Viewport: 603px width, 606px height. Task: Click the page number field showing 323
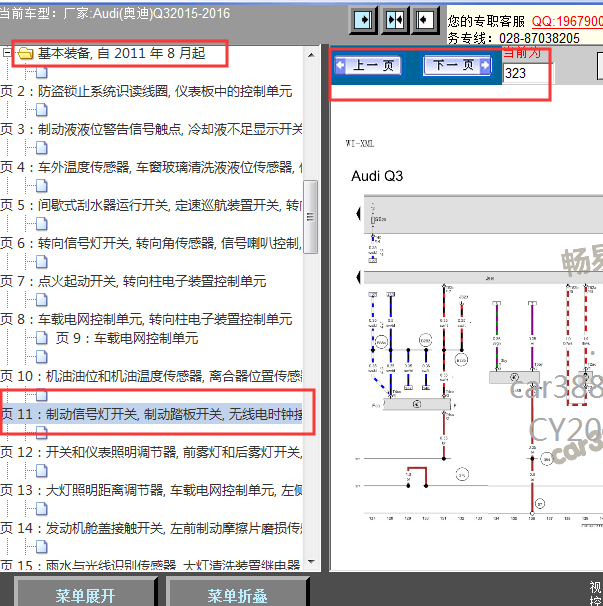(527, 73)
